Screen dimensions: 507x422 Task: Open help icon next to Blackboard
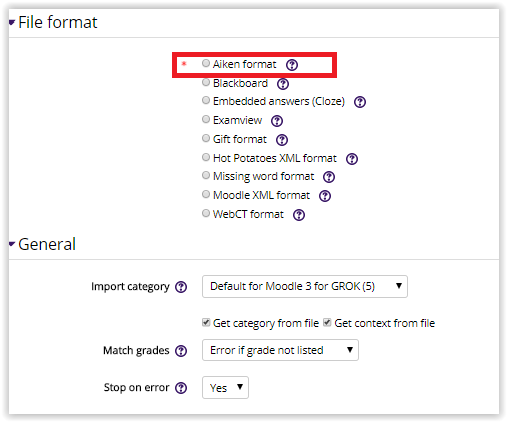[x=283, y=84]
